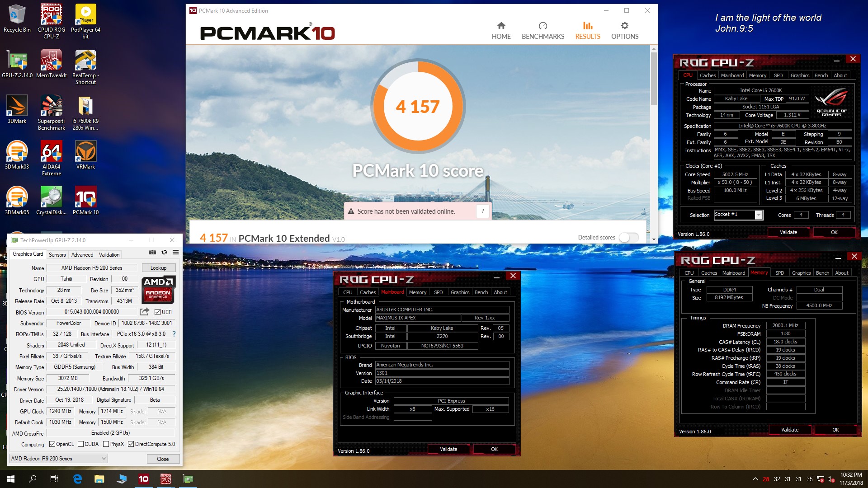Click OK in CPU tab CPU-Z window
Viewport: 868px width, 488px height.
pyautogui.click(x=834, y=232)
